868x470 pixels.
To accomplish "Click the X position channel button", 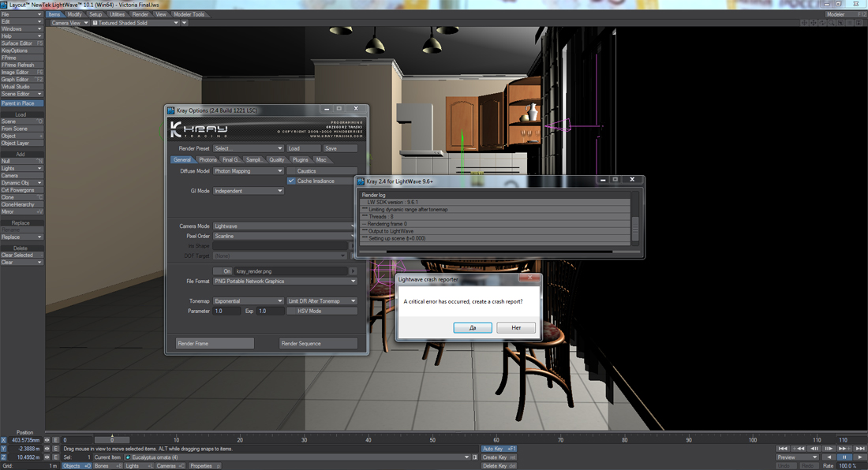I will (x=5, y=440).
